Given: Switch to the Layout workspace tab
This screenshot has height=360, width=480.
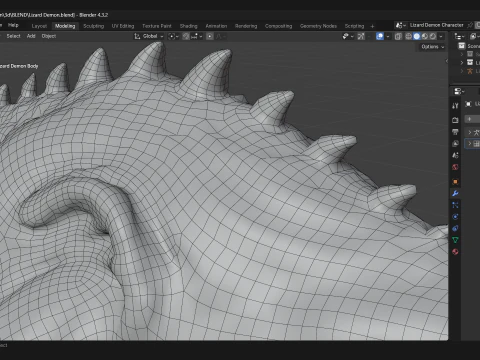Looking at the screenshot, I should [x=39, y=26].
